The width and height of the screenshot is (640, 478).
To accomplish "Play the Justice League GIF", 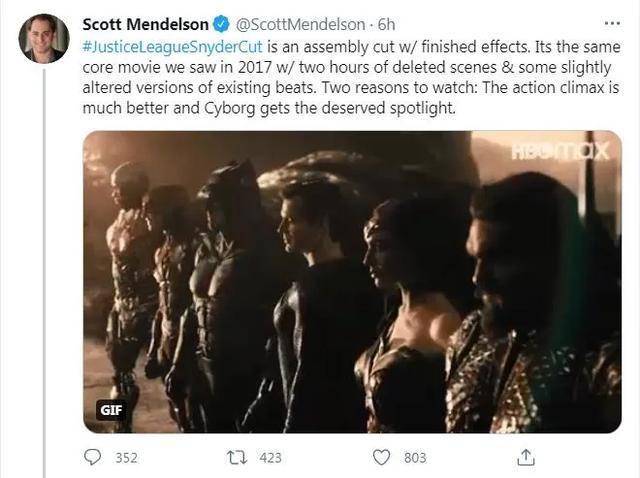I will pos(352,282).
